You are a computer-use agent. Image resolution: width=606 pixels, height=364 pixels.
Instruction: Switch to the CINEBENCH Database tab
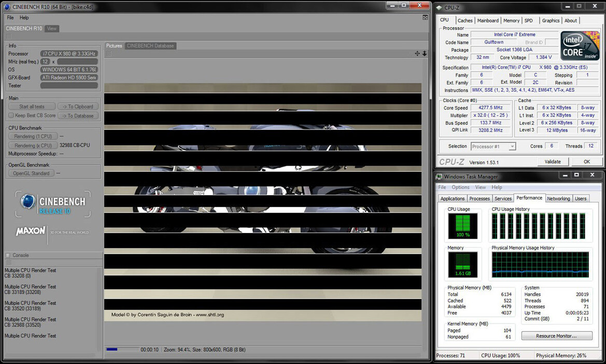tap(150, 46)
